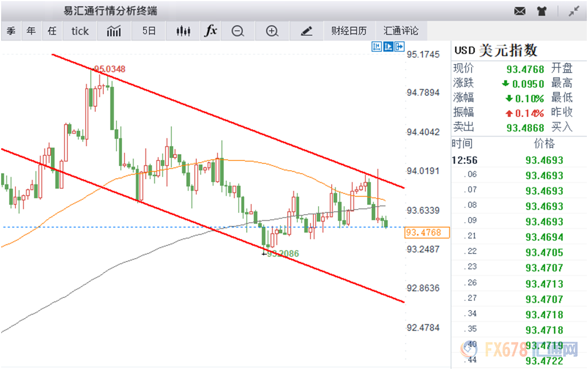588x370 pixels.
Task: Click the 93.4768 current price axis label
Action: tap(427, 232)
